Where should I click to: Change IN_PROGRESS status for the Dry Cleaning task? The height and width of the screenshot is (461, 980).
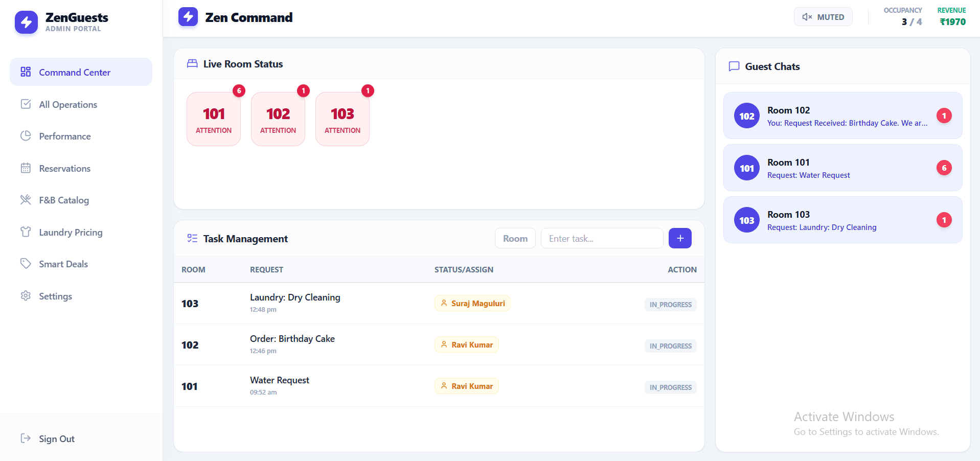[670, 304]
